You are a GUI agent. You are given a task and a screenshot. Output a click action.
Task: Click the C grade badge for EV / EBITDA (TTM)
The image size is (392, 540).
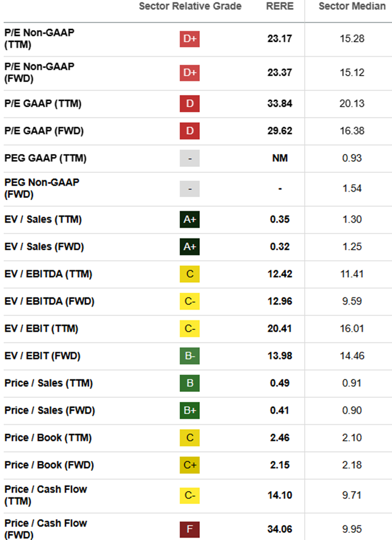click(189, 274)
